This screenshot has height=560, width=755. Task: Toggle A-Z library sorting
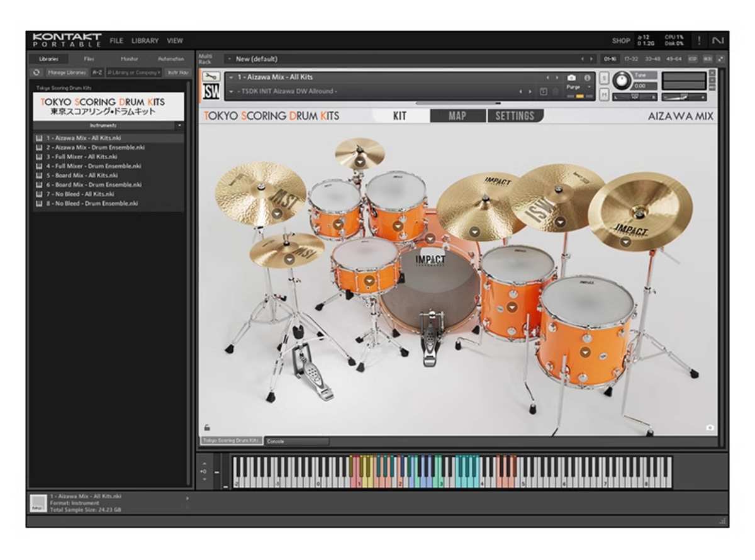coord(98,72)
